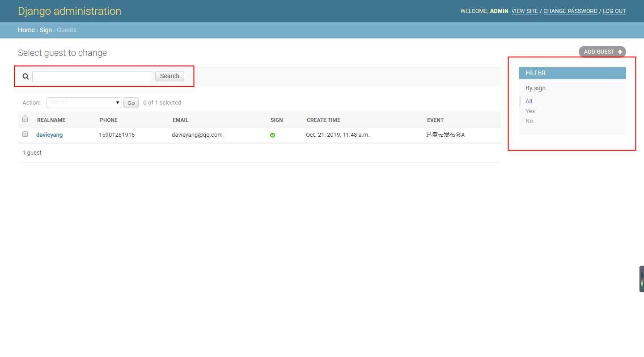Screen dimensions: 644x357
Task: Click the plus icon on Add Guest
Action: pos(620,52)
